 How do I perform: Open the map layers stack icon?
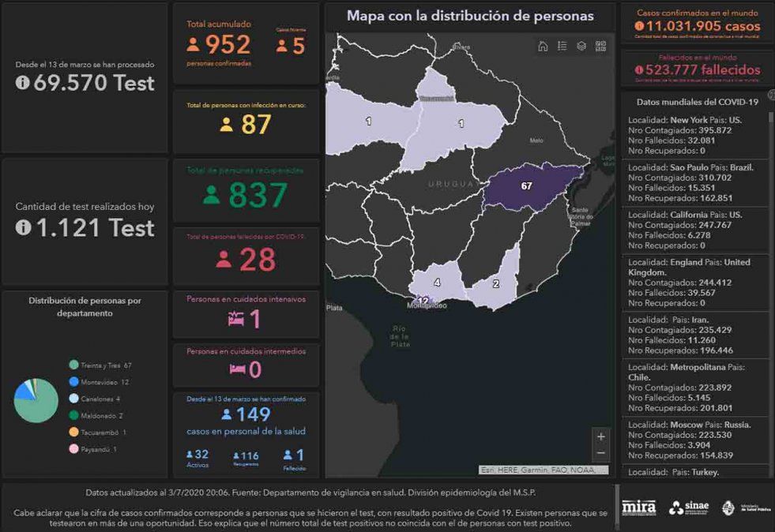tap(581, 46)
